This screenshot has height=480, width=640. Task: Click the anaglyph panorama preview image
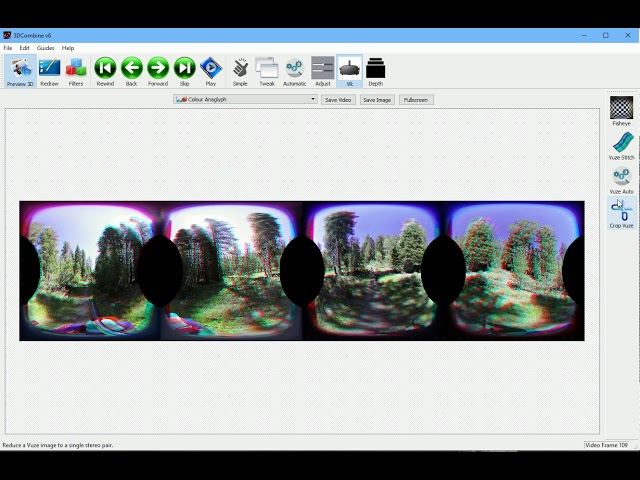click(x=302, y=271)
